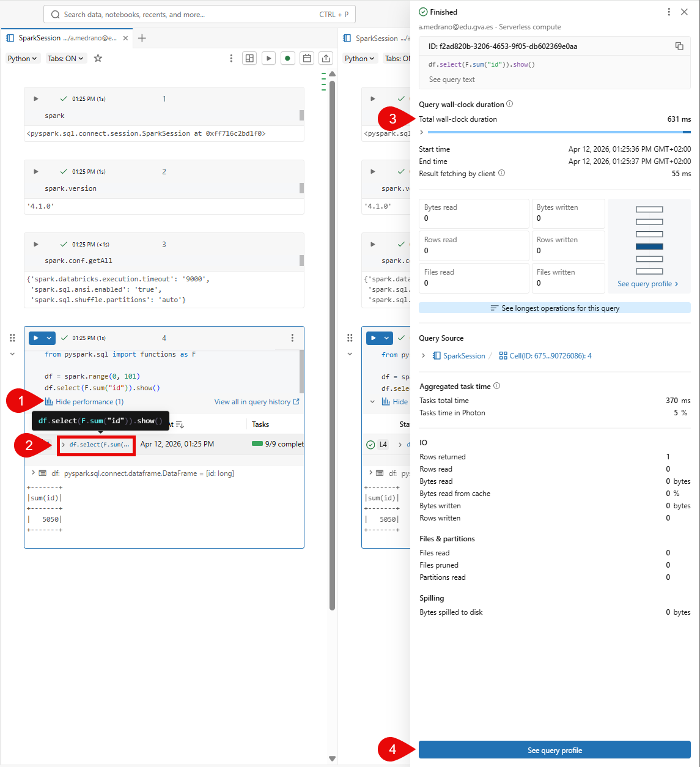Click the Tasks column header
The image size is (700, 767).
[x=260, y=424]
